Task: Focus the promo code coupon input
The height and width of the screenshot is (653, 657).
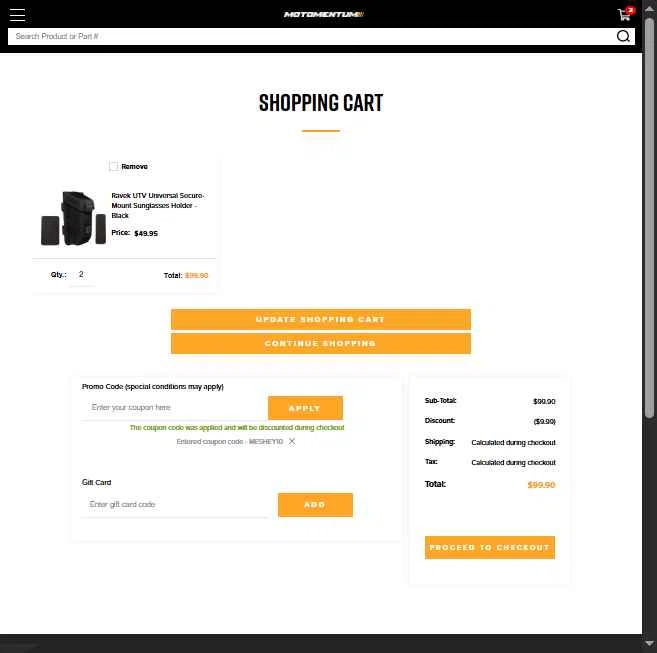Action: [174, 408]
